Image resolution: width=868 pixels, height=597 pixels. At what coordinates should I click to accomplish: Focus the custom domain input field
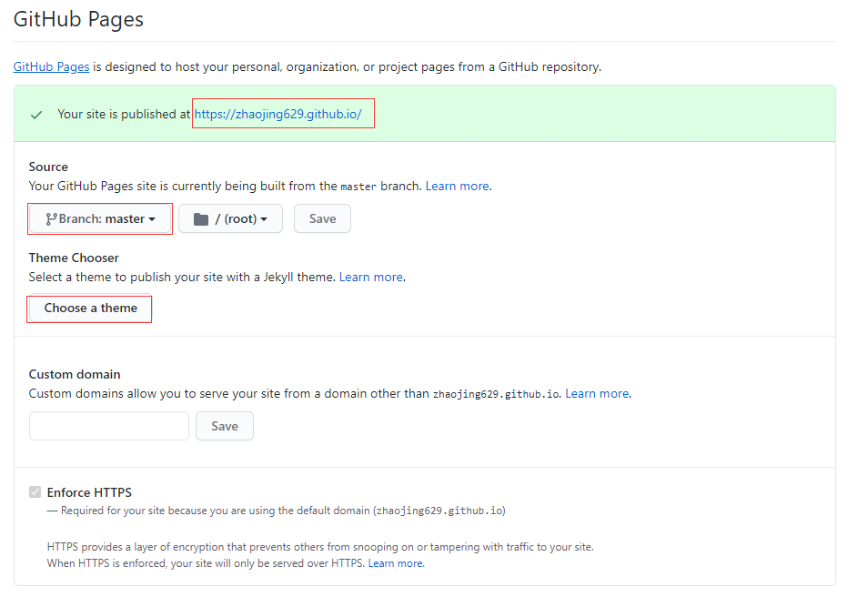109,426
